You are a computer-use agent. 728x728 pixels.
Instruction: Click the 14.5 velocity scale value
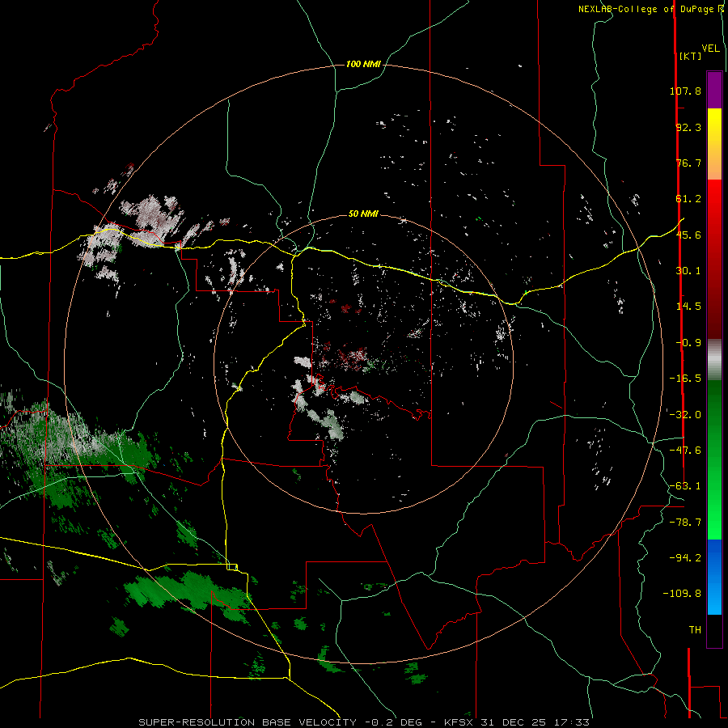click(688, 307)
